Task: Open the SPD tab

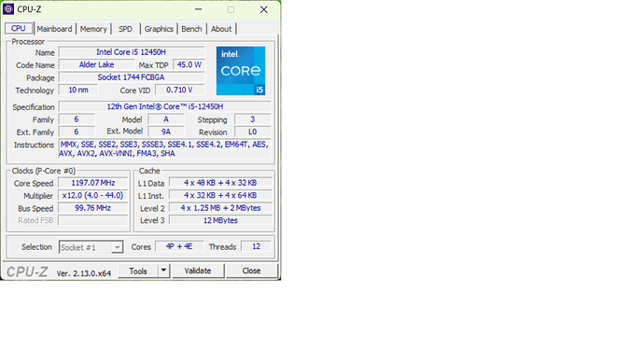Action: pyautogui.click(x=125, y=29)
